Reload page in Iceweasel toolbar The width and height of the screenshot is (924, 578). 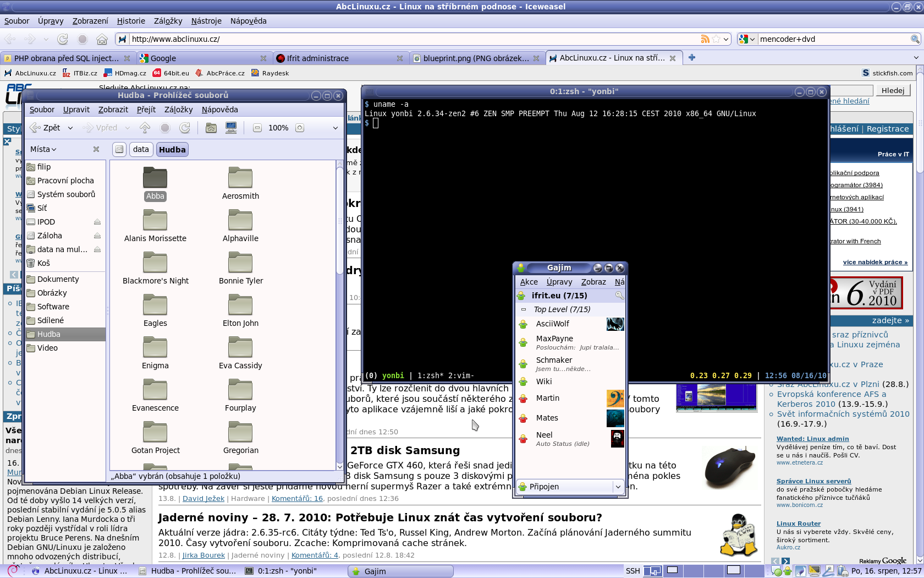click(x=63, y=39)
